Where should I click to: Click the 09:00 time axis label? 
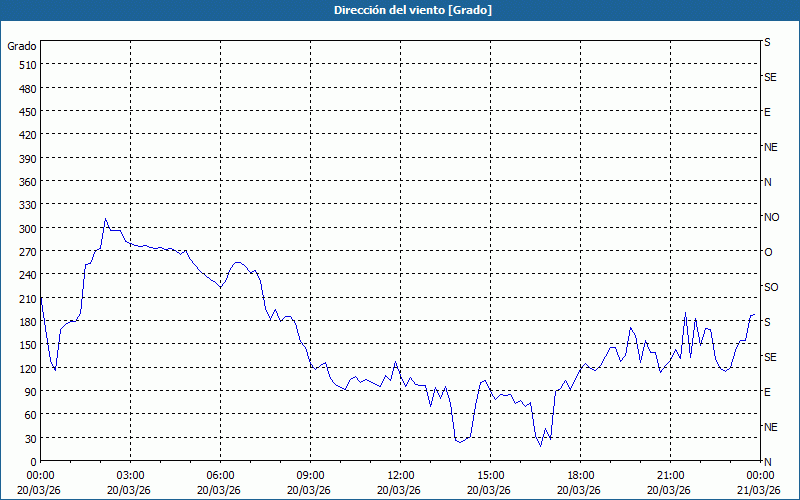click(310, 475)
